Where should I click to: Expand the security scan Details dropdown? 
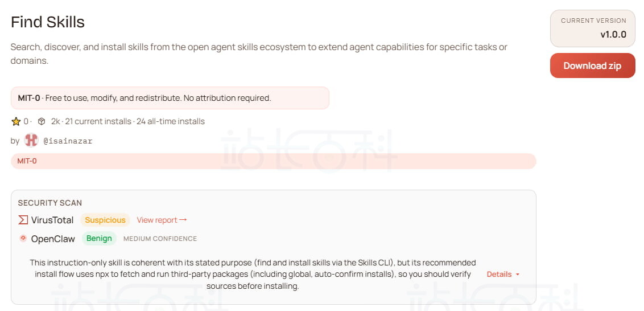click(503, 274)
